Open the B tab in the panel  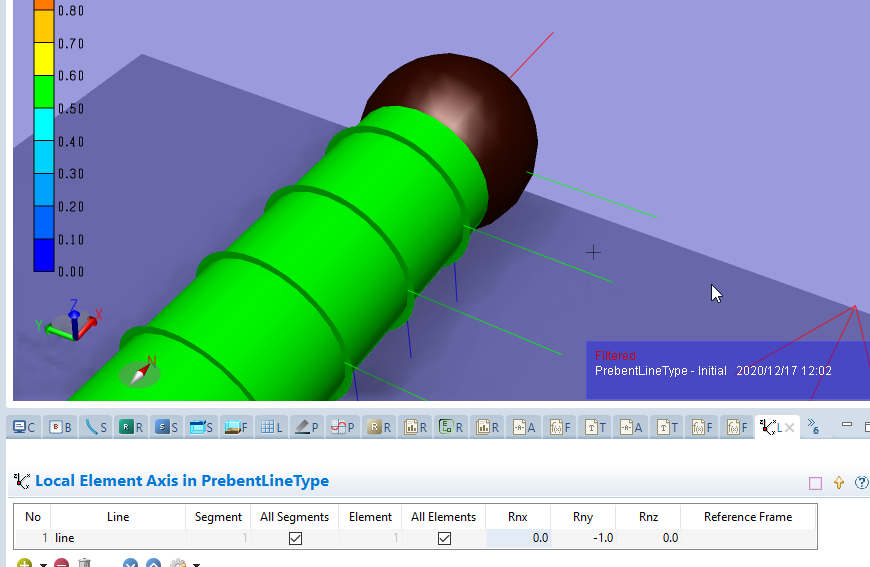61,427
